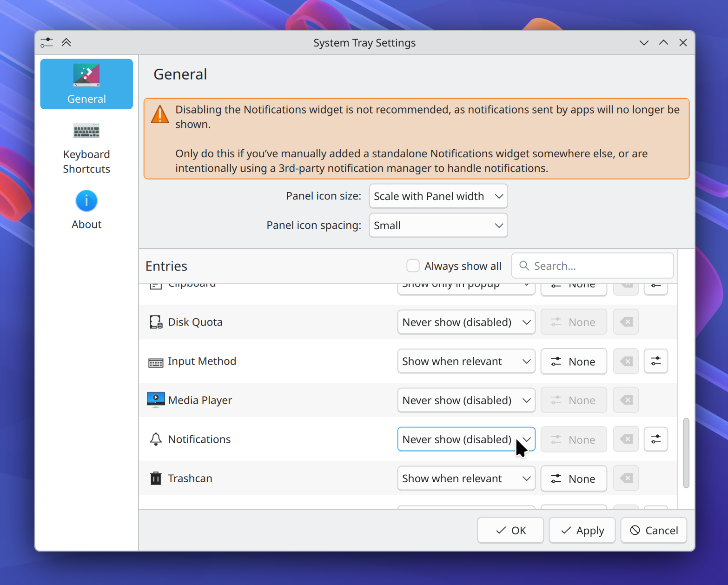728x585 pixels.
Task: Assign a shortcut via Trashcan's None button
Action: pyautogui.click(x=574, y=478)
